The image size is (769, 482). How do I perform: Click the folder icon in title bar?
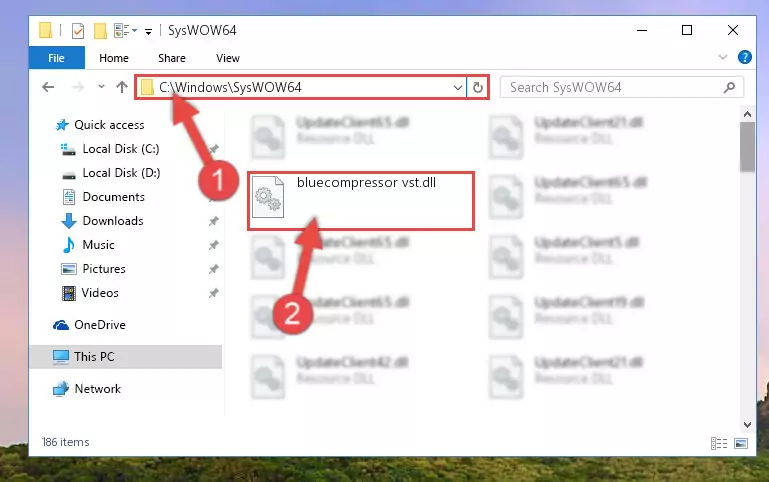pos(45,30)
